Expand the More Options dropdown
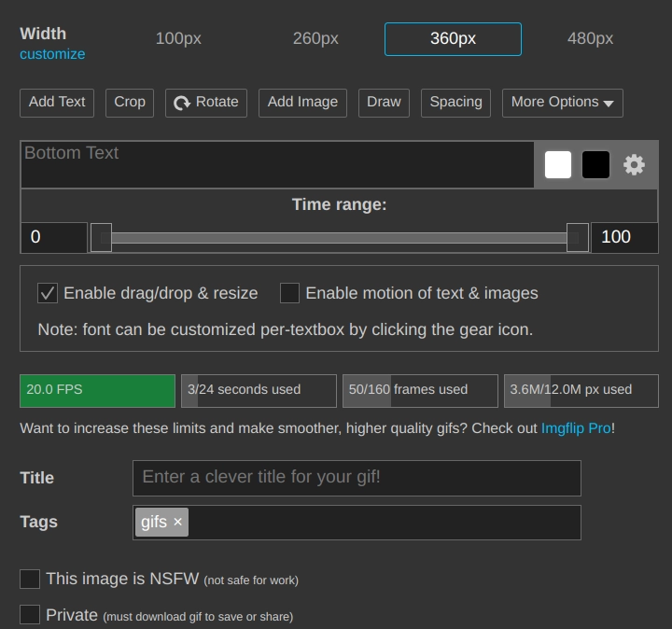 coord(562,103)
